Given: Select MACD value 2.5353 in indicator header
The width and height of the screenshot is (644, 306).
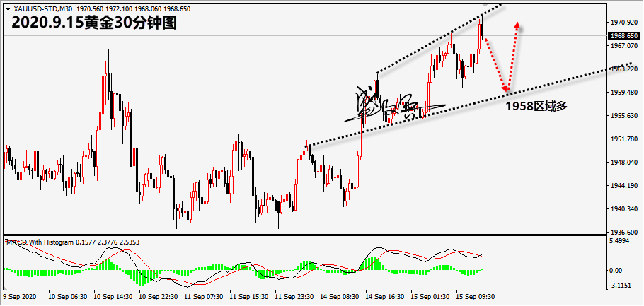Looking at the screenshot, I should (x=130, y=242).
